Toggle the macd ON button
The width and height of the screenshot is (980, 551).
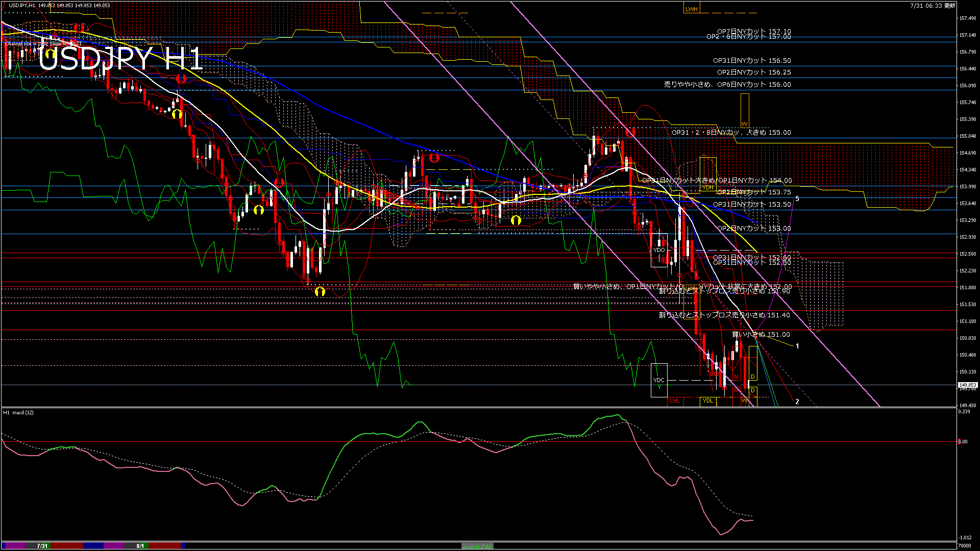(x=477, y=546)
